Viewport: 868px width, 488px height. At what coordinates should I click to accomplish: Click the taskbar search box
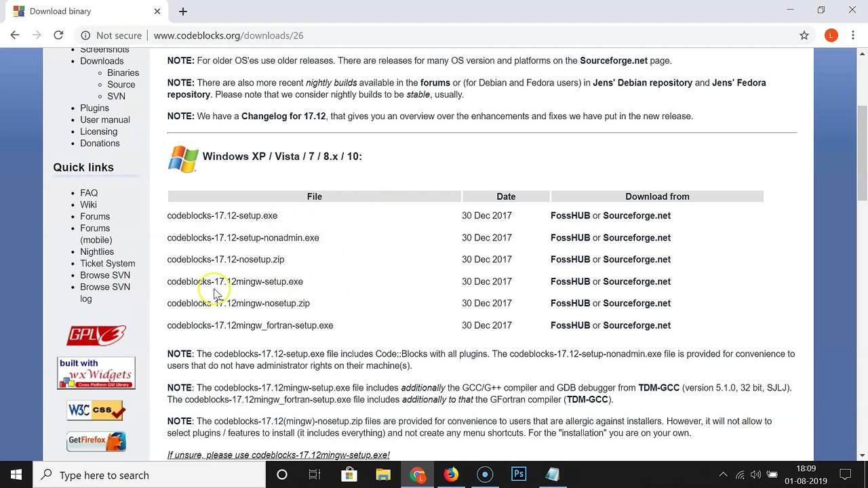(149, 475)
